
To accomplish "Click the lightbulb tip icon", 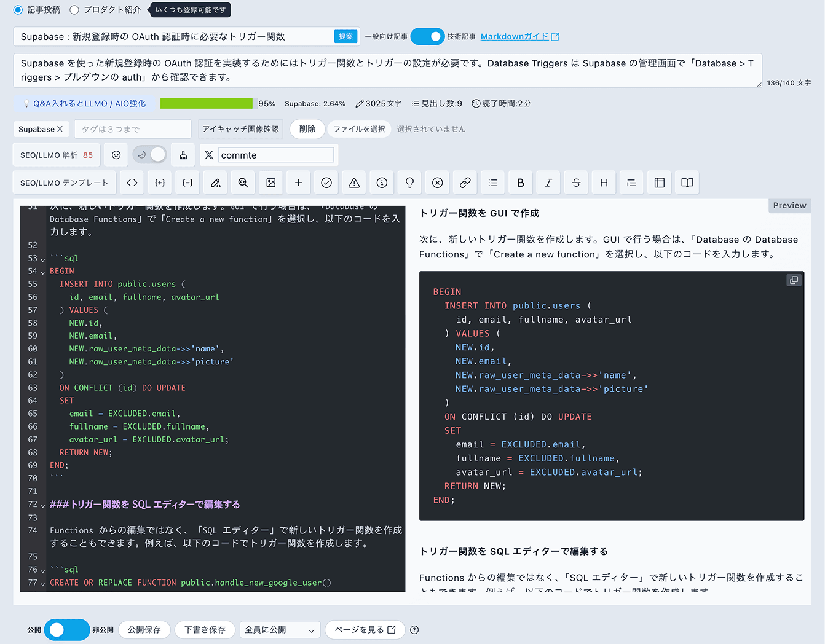I will [409, 183].
